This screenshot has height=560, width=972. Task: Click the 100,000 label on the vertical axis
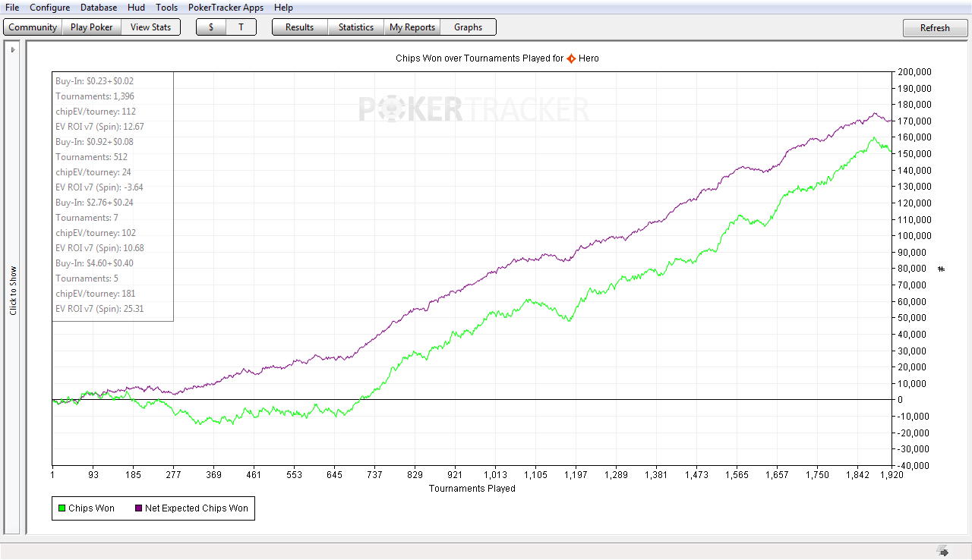point(914,236)
